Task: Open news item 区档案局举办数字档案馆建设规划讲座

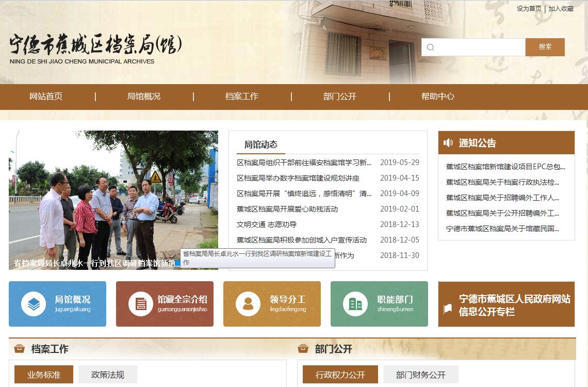Action: pyautogui.click(x=298, y=178)
